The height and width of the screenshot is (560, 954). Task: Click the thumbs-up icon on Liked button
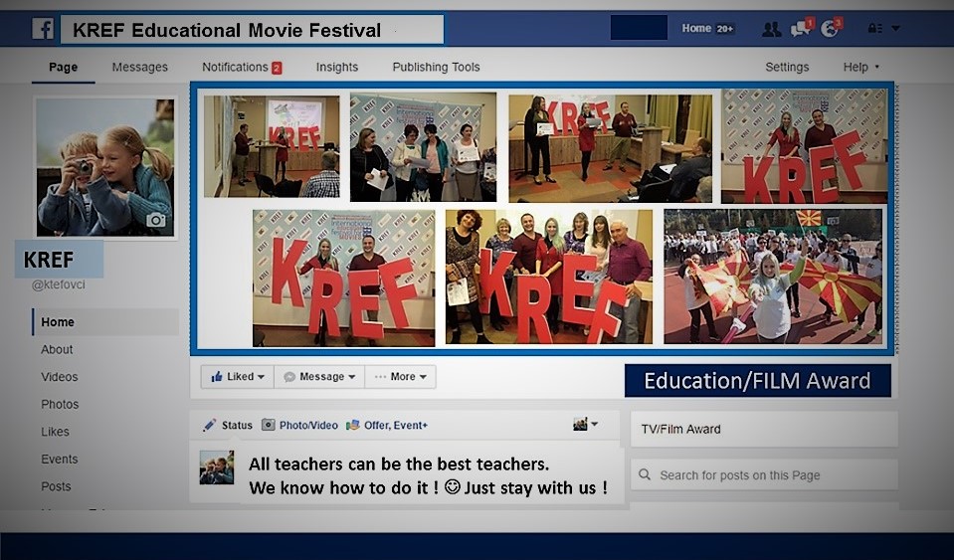[217, 377]
